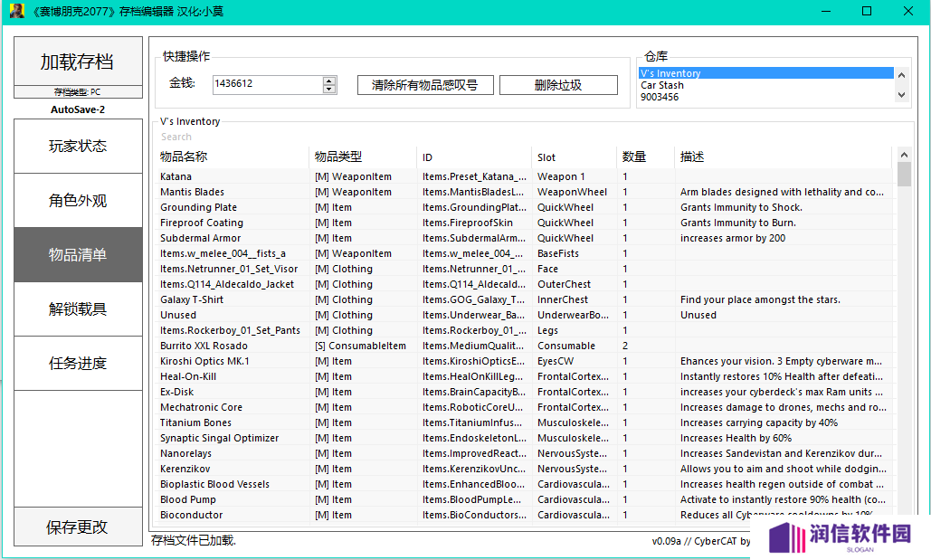Click the 仓库 list scroll up arrow
This screenshot has width=931, height=560.
902,75
